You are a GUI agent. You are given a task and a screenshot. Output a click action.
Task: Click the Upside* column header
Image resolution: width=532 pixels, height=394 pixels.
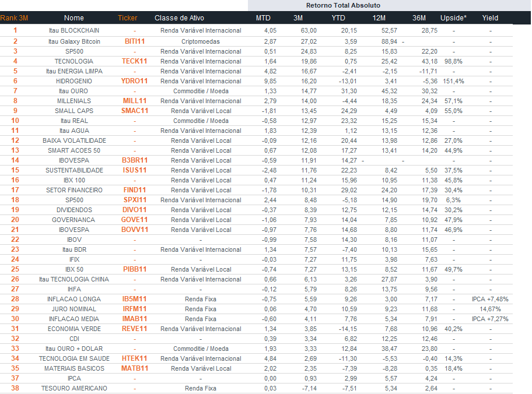453,18
